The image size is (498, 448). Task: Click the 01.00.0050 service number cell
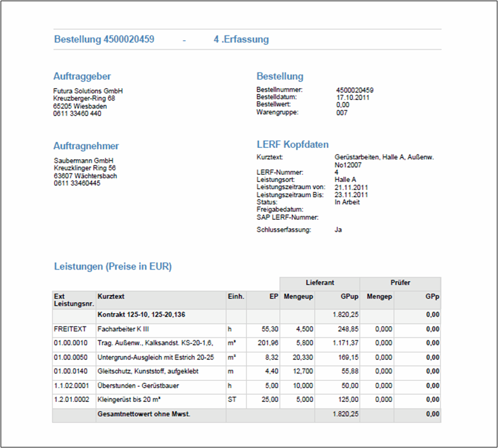(70, 358)
